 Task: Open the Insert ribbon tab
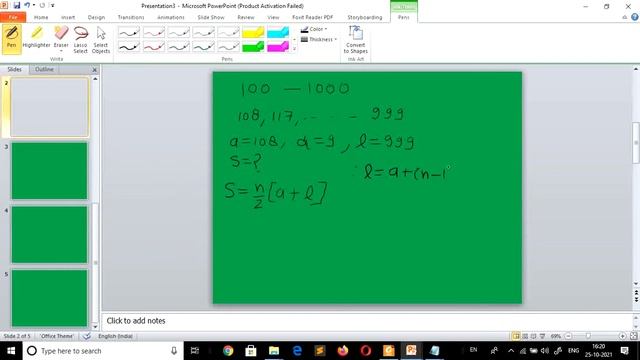pos(68,17)
